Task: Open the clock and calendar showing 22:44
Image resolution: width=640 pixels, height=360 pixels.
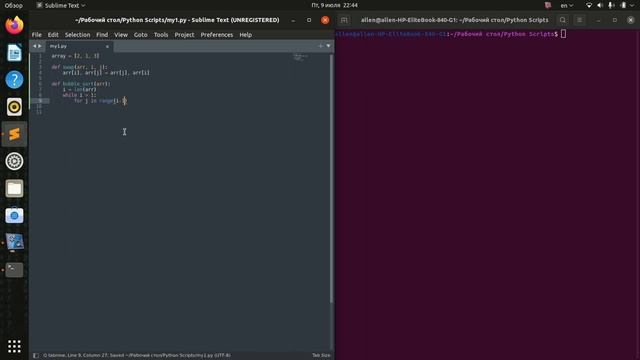Action: click(334, 5)
